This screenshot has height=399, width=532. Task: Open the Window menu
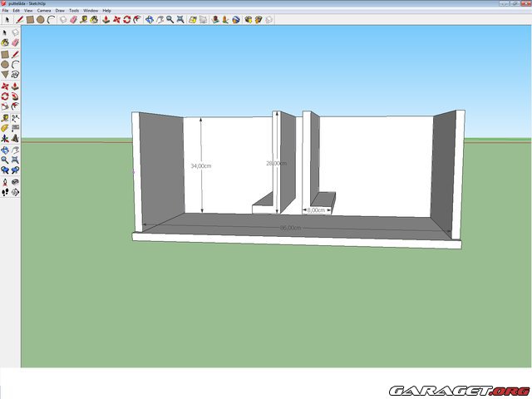coord(91,10)
